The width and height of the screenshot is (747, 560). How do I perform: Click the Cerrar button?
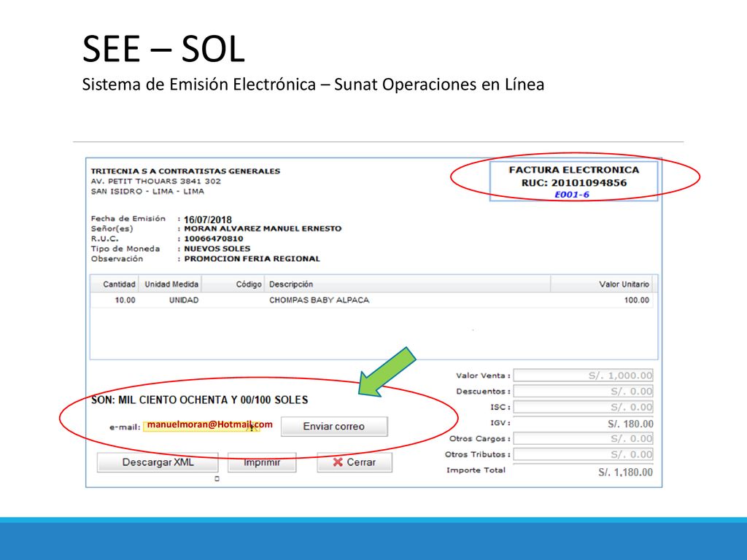(x=355, y=462)
